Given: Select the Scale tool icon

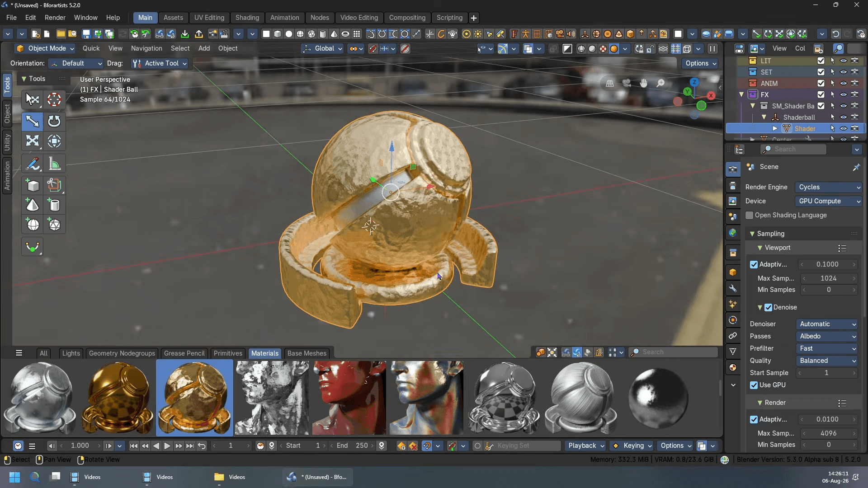Looking at the screenshot, I should tap(33, 141).
